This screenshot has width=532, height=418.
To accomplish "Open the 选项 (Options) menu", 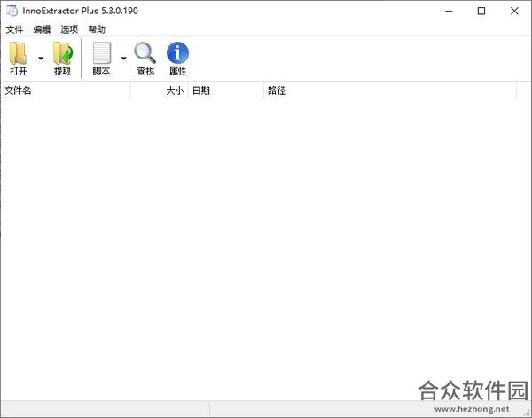I will tap(69, 29).
